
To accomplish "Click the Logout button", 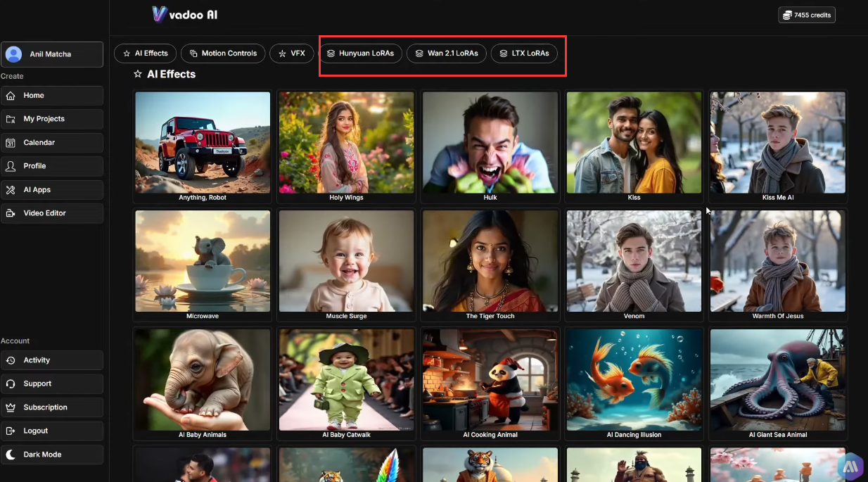I will point(52,431).
